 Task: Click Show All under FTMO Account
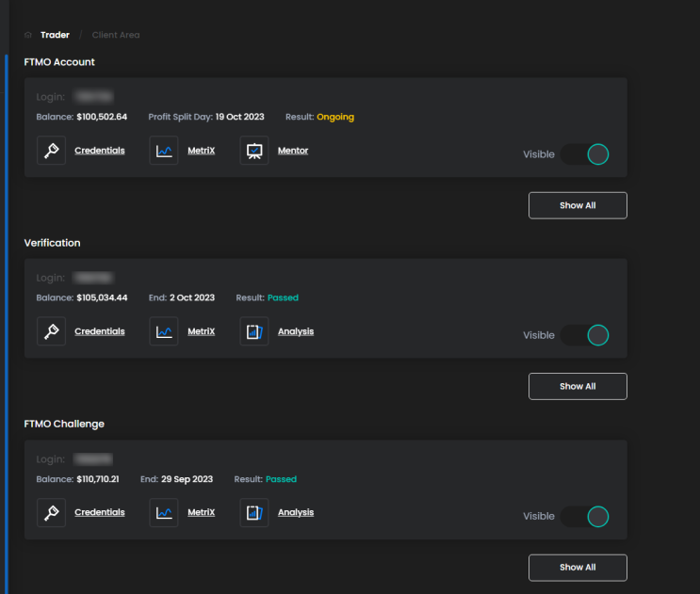point(578,205)
